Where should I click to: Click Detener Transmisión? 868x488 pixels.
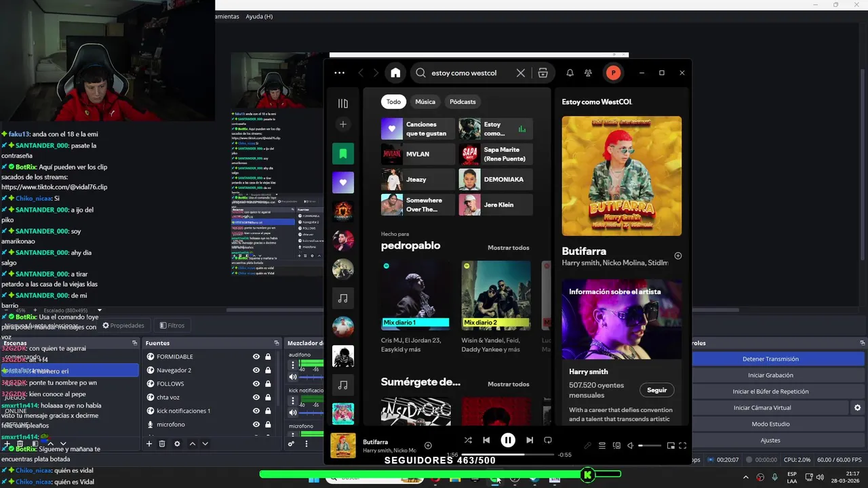770,359
